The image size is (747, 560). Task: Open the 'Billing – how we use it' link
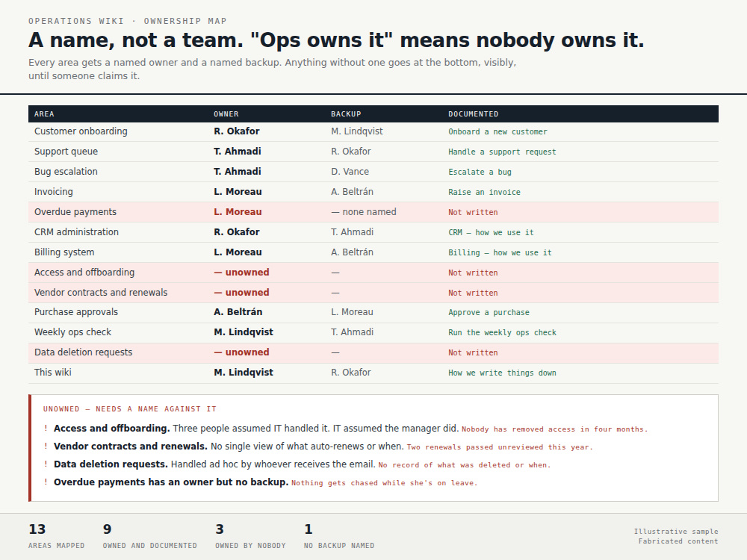coord(500,252)
